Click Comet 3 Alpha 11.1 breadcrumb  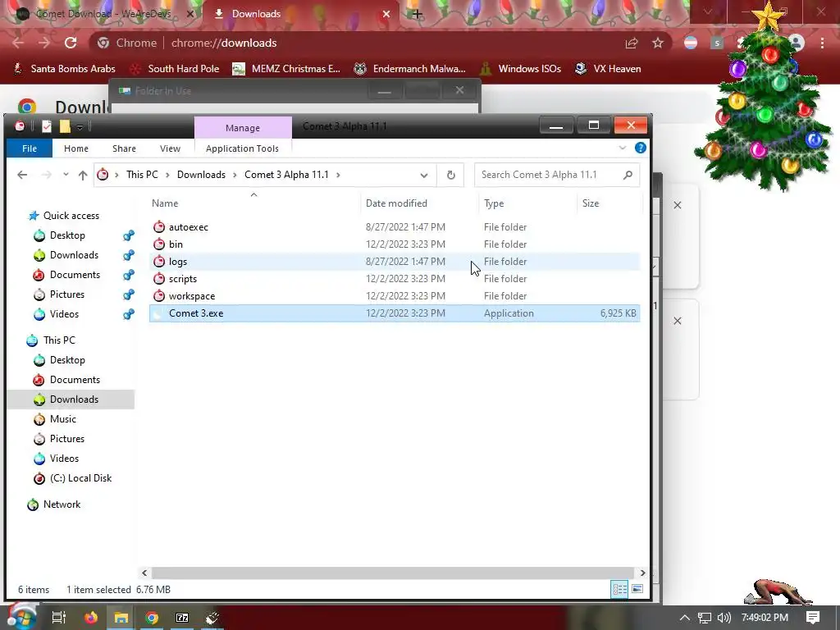(286, 175)
